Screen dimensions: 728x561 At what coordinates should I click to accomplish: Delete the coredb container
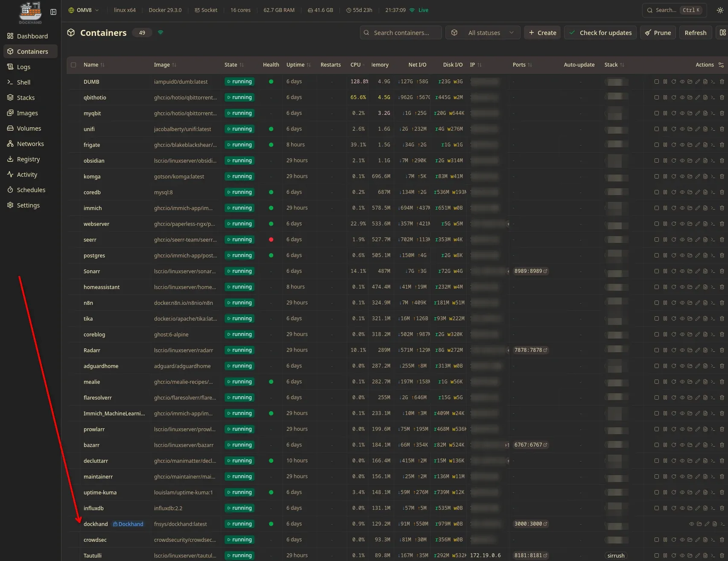click(x=722, y=192)
